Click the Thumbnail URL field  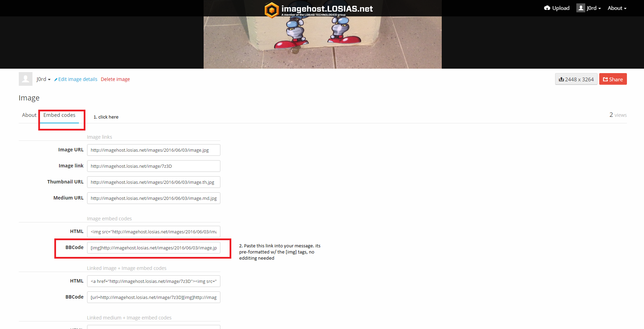(x=154, y=182)
